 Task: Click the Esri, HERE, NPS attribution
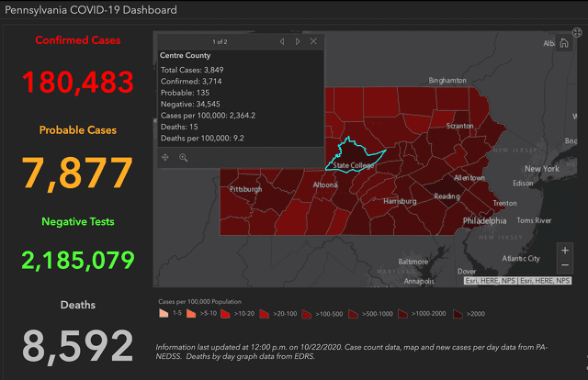(x=518, y=281)
